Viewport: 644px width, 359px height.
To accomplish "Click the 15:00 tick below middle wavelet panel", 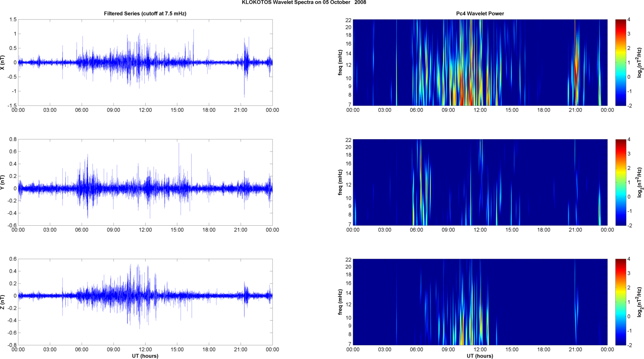I will tap(512, 230).
